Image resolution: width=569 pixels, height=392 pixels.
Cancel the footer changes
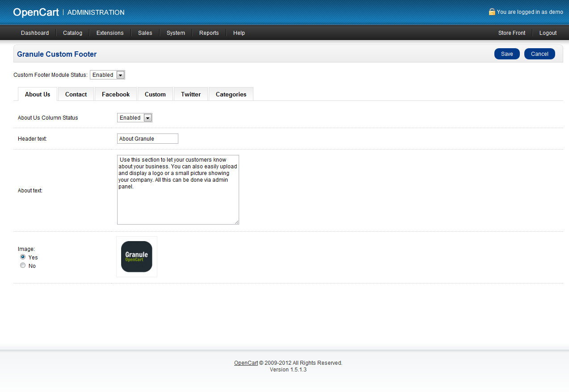(539, 54)
